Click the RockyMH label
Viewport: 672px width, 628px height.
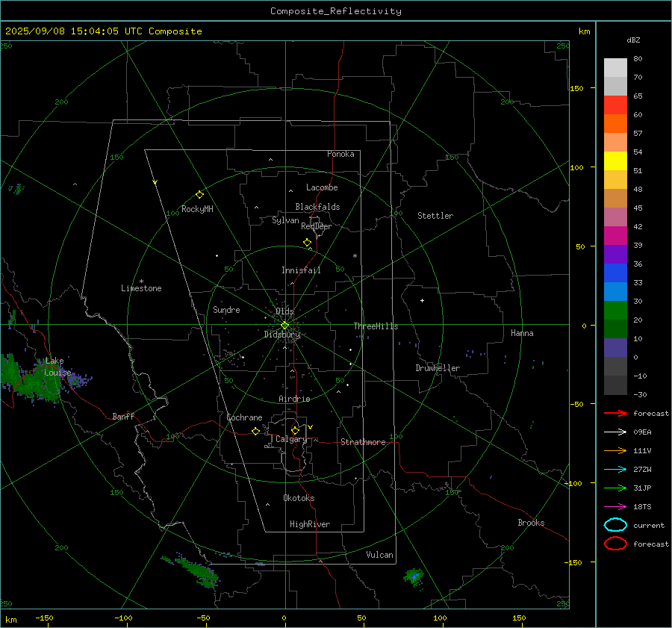197,209
